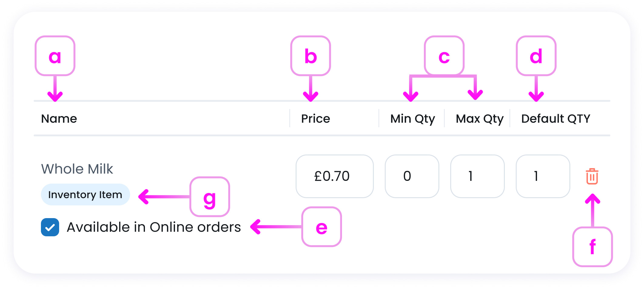The height and width of the screenshot is (289, 644).
Task: Click the Default QTY column header
Action: point(555,119)
